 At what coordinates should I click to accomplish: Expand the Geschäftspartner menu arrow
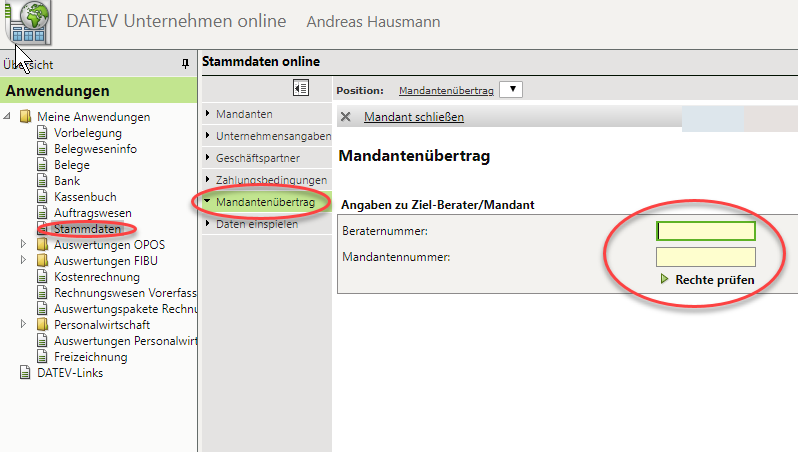pyautogui.click(x=208, y=157)
